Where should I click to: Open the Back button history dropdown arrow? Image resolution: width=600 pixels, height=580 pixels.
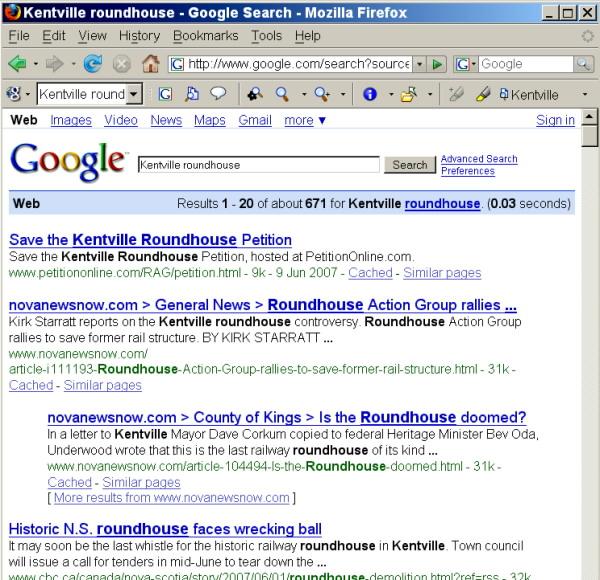(36, 64)
